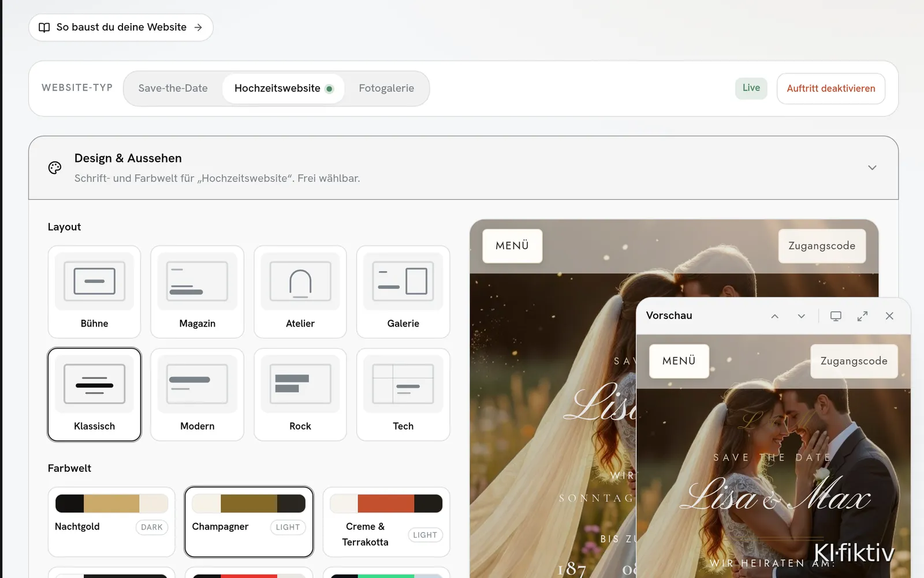
Task: Switch to Fotogalerie website type
Action: pyautogui.click(x=386, y=88)
